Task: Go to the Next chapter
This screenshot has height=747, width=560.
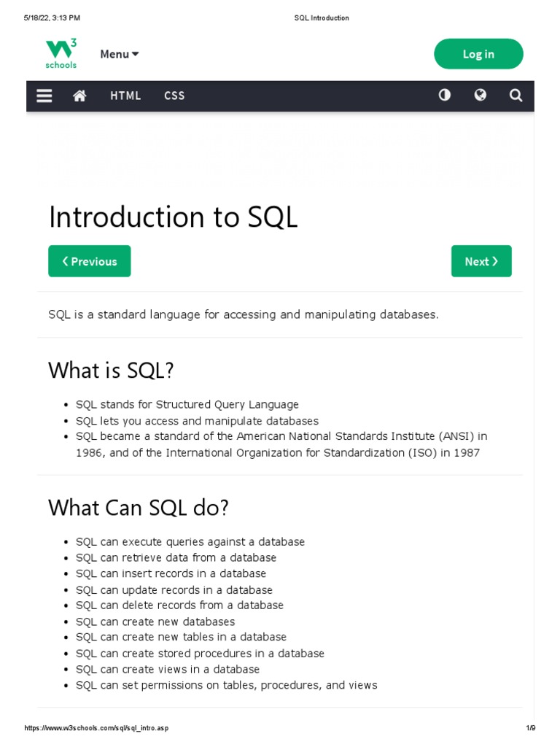Action: [x=481, y=261]
